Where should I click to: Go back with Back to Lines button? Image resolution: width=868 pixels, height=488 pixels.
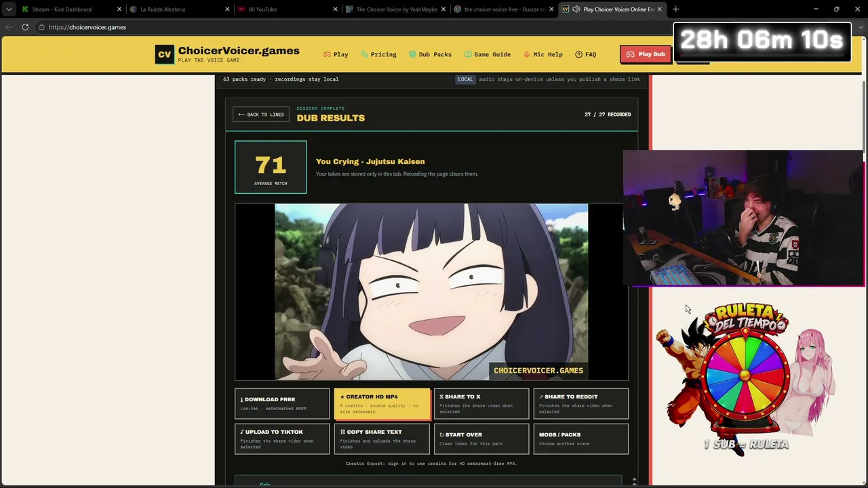(x=261, y=115)
